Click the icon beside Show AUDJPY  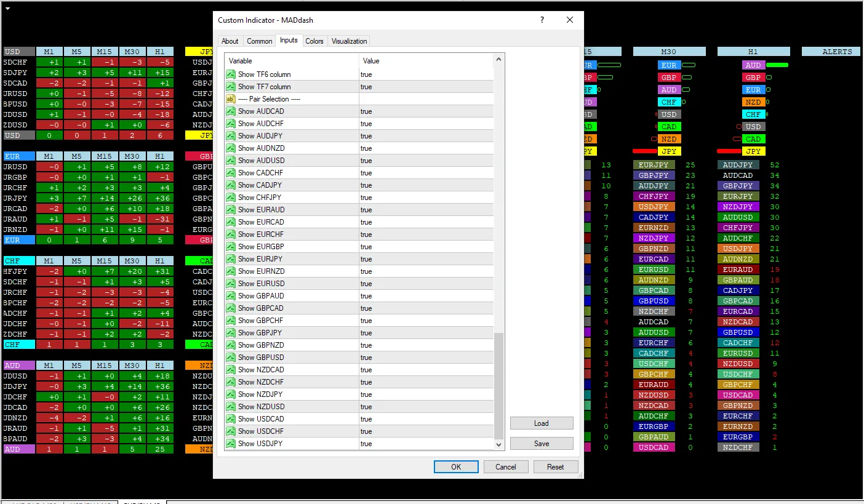231,136
